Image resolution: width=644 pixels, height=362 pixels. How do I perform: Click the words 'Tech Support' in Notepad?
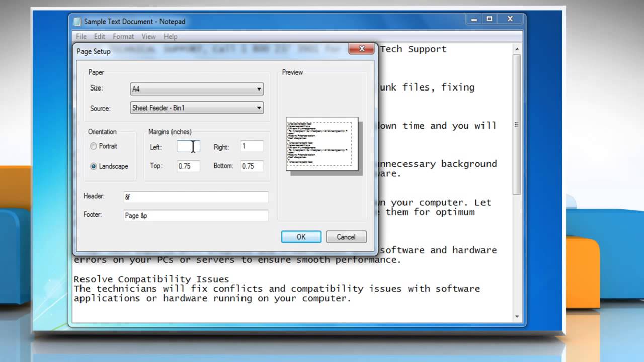(414, 49)
